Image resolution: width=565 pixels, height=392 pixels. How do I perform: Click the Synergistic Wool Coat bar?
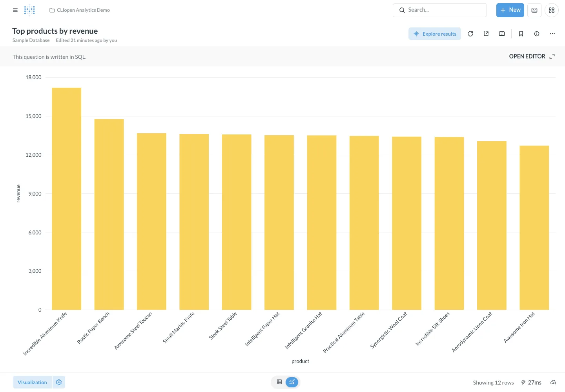[406, 223]
